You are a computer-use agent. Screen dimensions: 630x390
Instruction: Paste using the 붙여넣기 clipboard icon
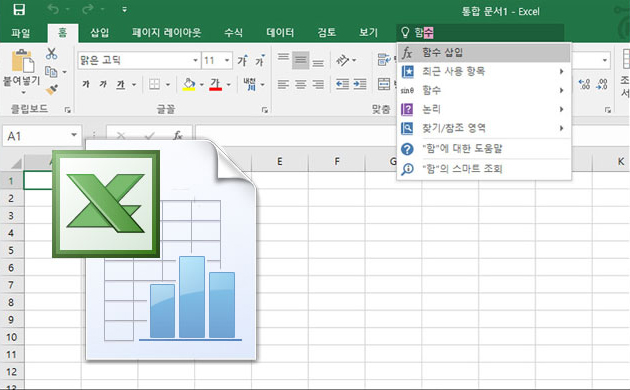(22, 62)
